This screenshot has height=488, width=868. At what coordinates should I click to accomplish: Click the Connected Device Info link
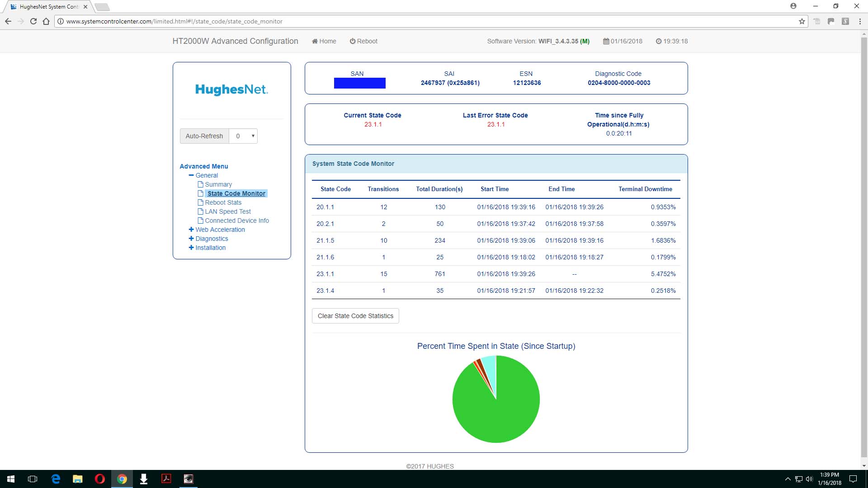tap(237, 221)
